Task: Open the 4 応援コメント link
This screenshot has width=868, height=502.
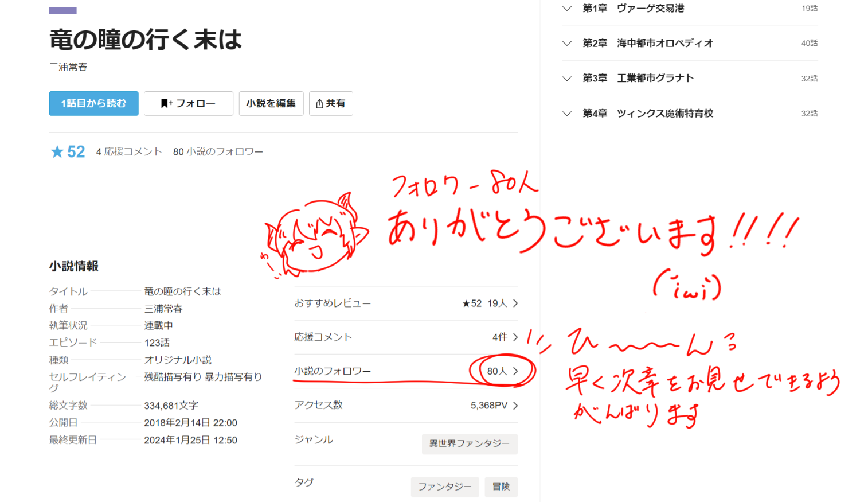Action: click(x=129, y=151)
